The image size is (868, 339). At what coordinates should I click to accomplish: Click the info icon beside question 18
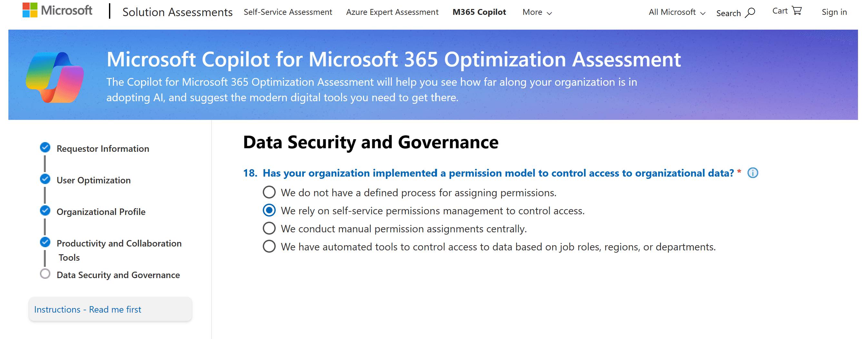coord(753,173)
